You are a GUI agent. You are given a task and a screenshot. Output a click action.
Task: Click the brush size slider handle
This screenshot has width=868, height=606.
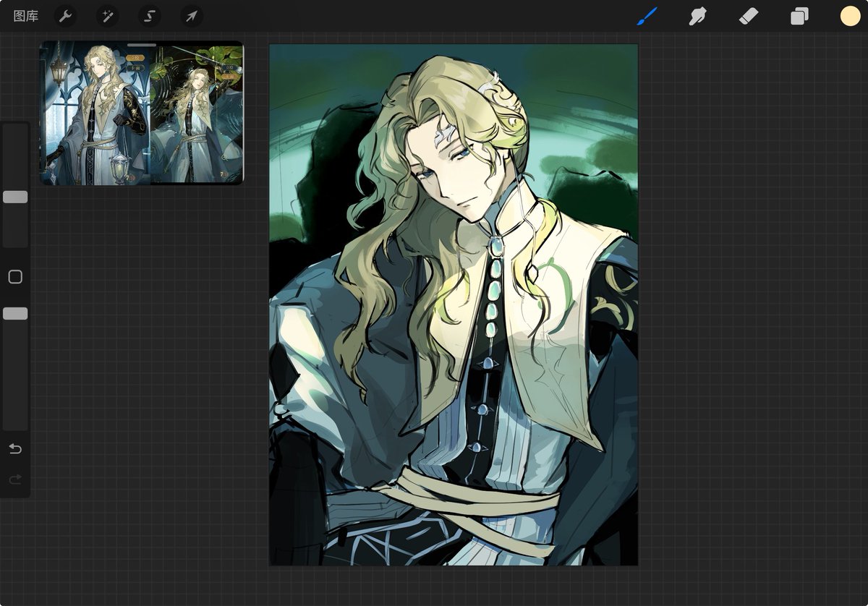(15, 197)
